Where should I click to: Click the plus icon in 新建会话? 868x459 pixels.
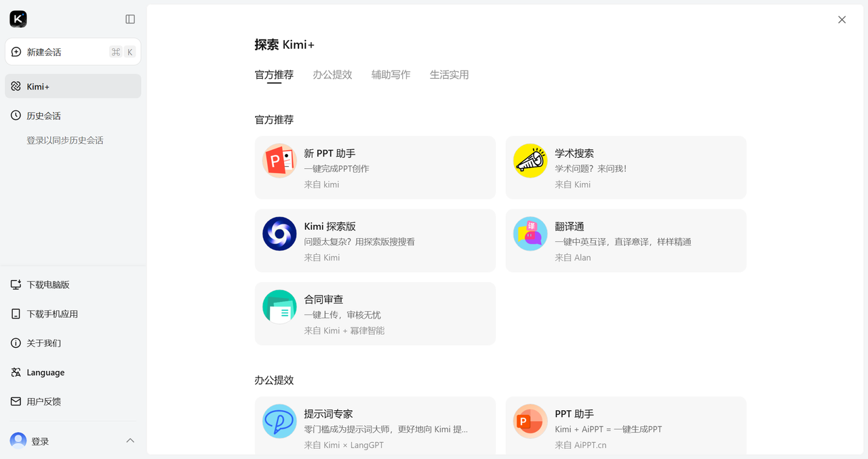click(x=16, y=52)
